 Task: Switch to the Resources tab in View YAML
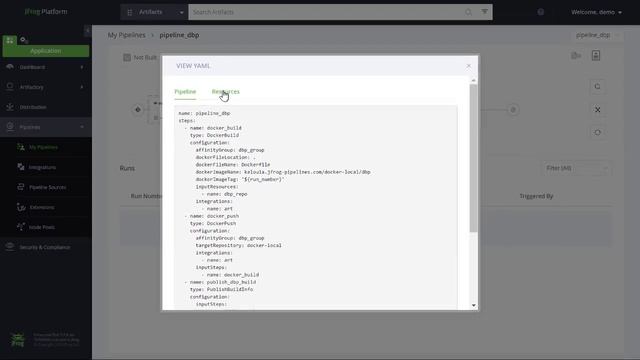click(225, 91)
